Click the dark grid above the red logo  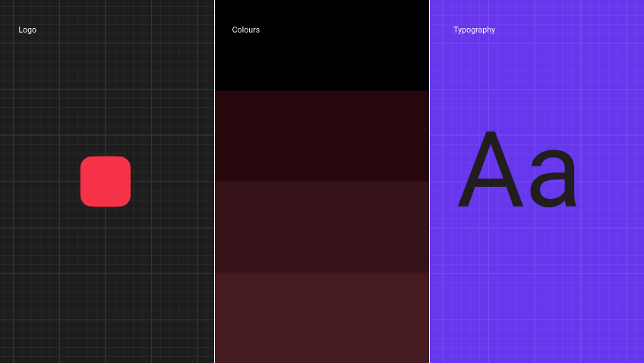click(106, 91)
